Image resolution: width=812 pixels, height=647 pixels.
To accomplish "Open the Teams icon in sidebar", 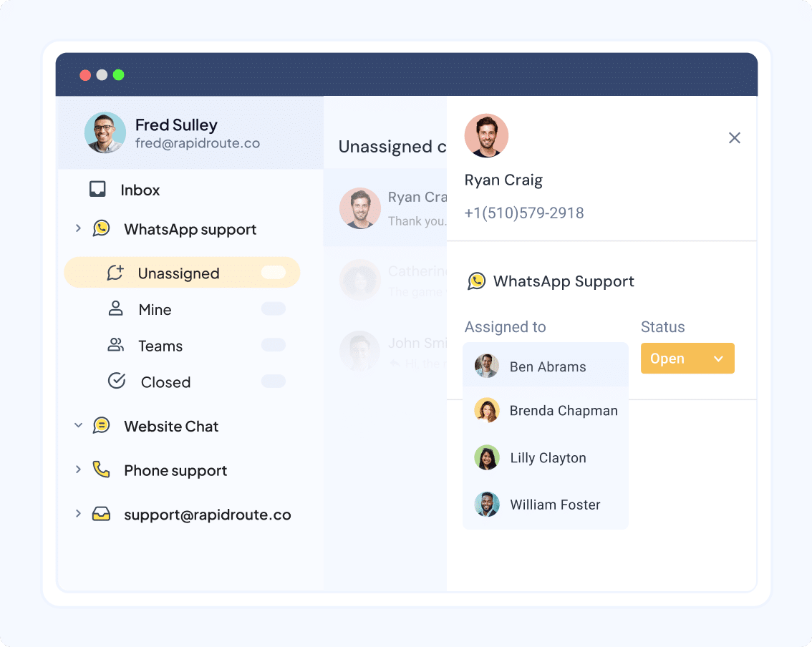I will click(115, 345).
